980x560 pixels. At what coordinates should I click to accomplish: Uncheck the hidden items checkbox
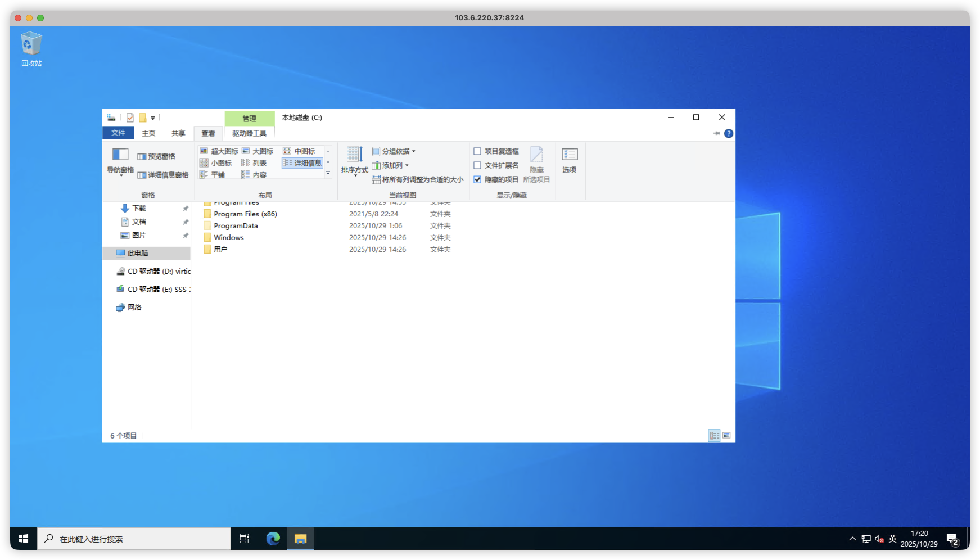(x=477, y=179)
